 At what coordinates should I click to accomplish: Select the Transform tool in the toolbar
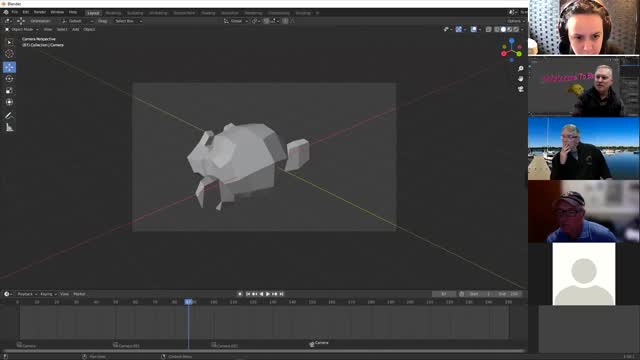9,102
